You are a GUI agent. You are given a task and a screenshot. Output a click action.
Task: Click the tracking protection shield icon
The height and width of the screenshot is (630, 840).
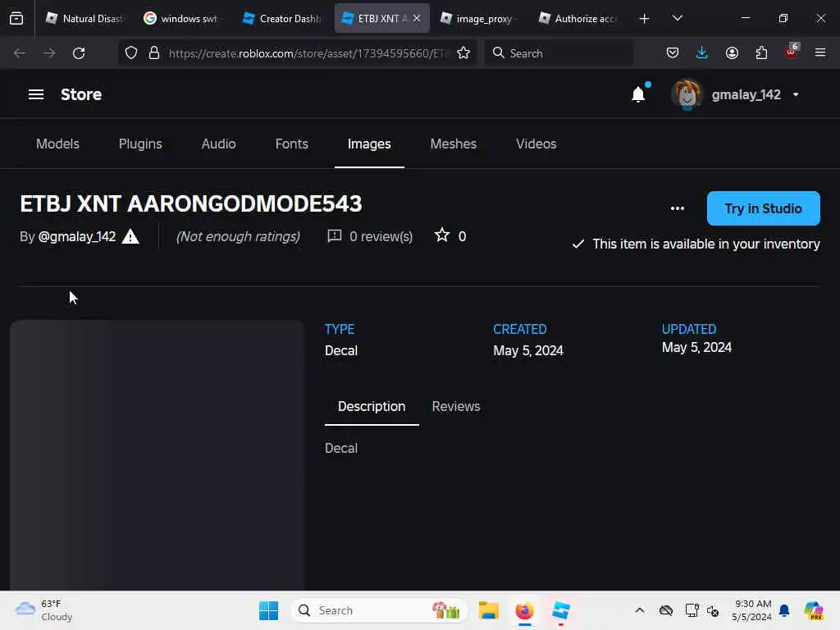click(131, 53)
